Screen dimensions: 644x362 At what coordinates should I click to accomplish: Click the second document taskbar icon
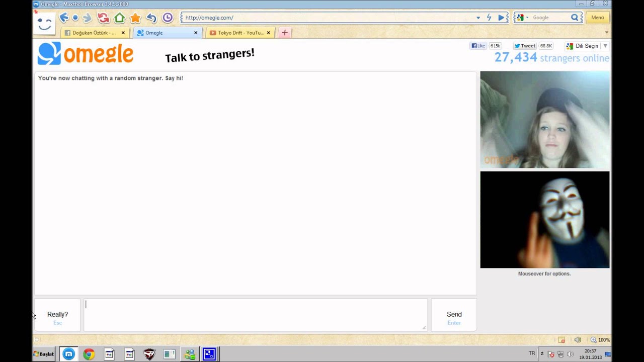click(x=129, y=354)
